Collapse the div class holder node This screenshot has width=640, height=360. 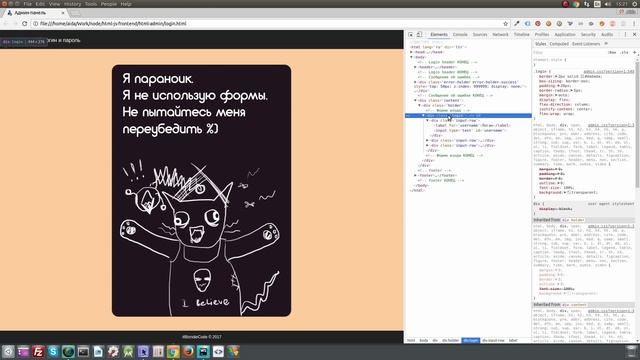click(x=420, y=105)
